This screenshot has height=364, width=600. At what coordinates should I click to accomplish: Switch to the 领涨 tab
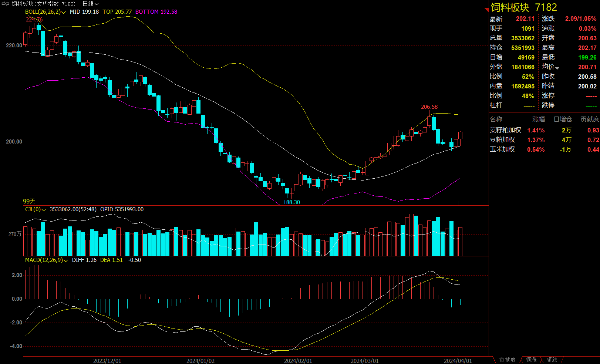[531, 360]
